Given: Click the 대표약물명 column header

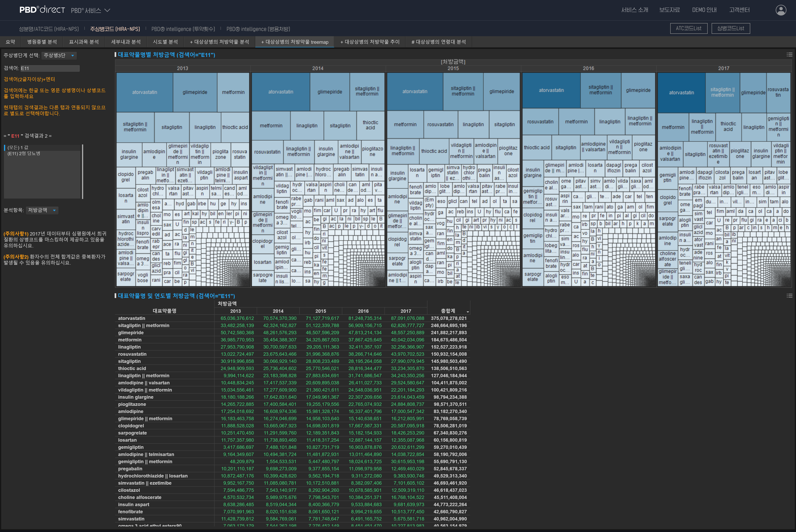Looking at the screenshot, I should click(165, 311).
